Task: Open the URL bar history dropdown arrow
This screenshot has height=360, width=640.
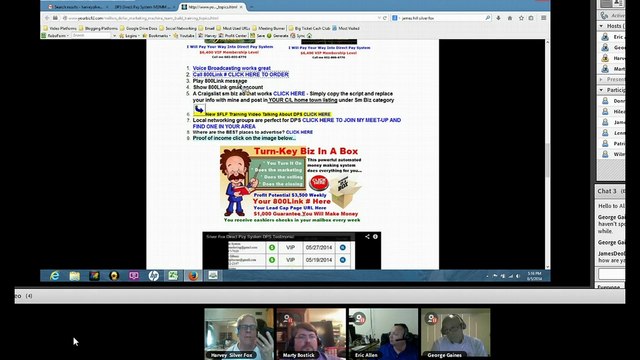Action: (x=379, y=18)
